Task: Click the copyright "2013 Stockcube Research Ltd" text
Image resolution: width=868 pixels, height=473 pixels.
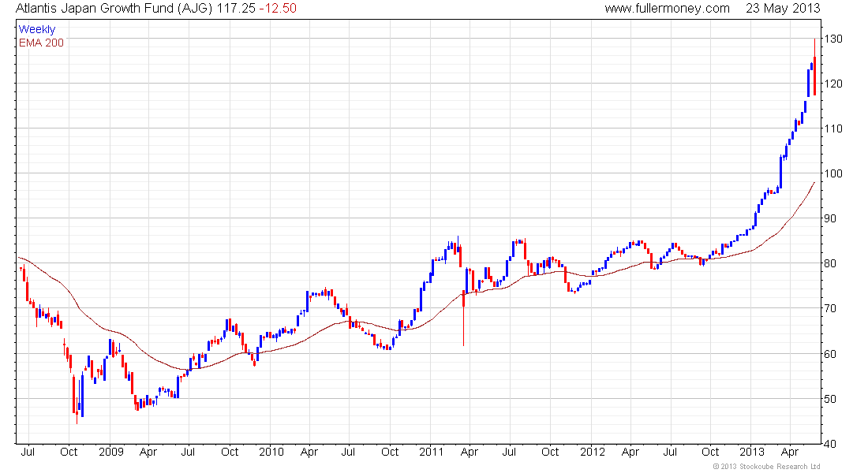Action: [766, 467]
